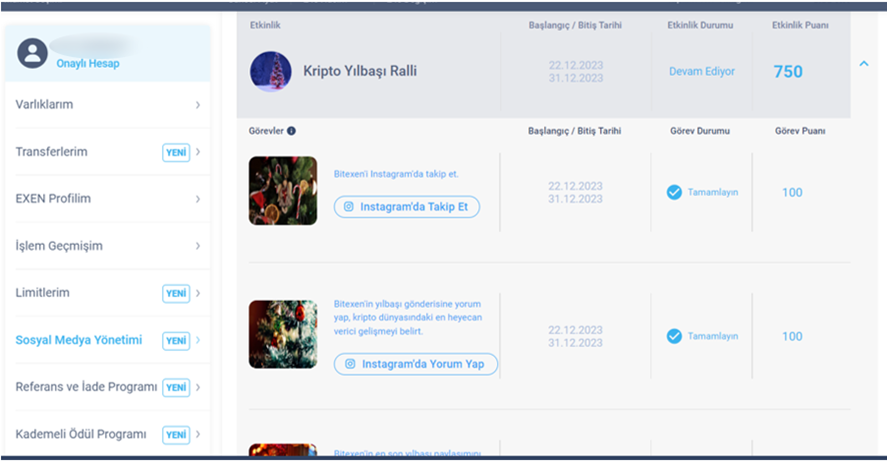The image size is (887, 462).
Task: Click checkmark icon for Instagram follow task
Action: coord(674,192)
